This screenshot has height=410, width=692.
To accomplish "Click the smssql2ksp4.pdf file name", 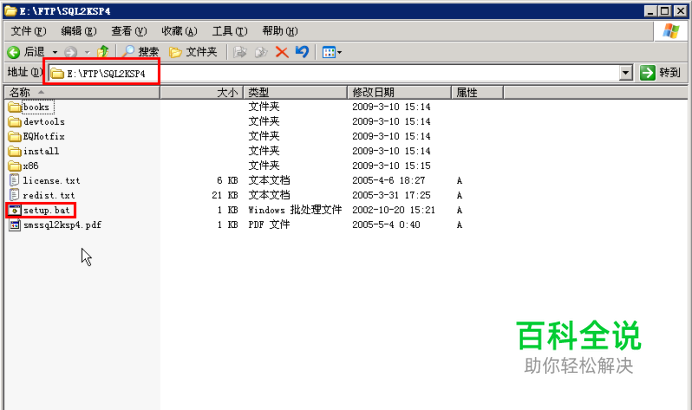I will pos(62,225).
